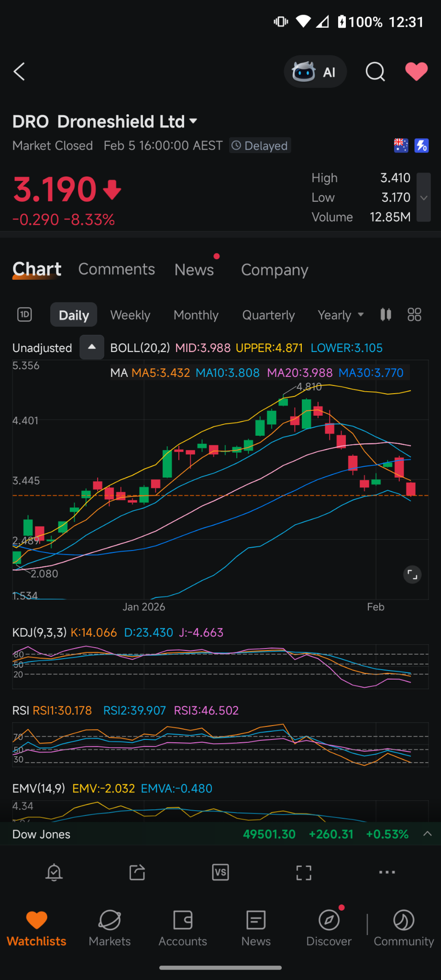
Task: Tap the share icon in bottom toolbar
Action: (137, 872)
